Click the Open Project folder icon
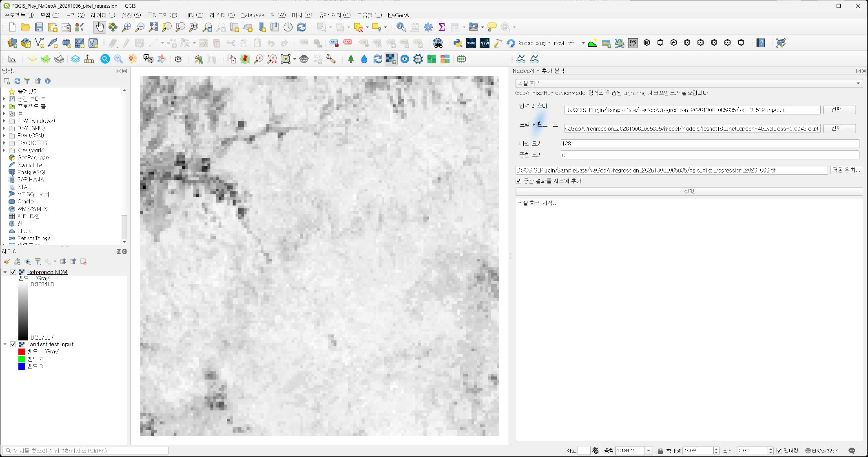868x457 pixels. 25,27
